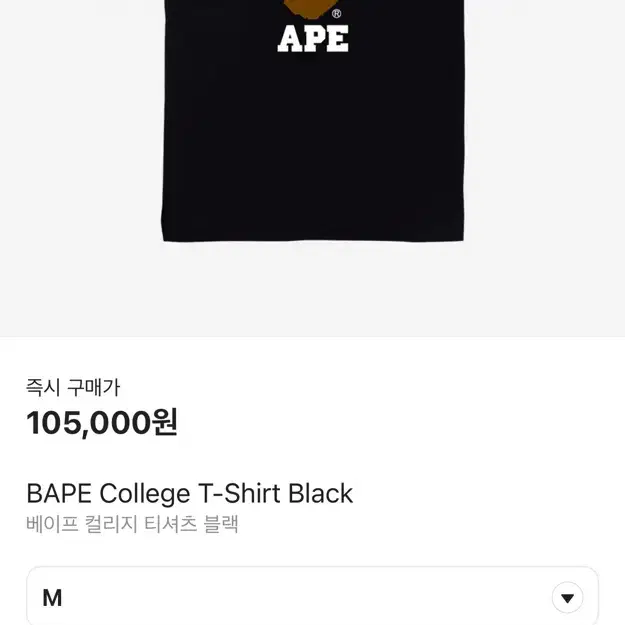
Task: Click the 즉시 구매가 label
Action: [x=73, y=387]
